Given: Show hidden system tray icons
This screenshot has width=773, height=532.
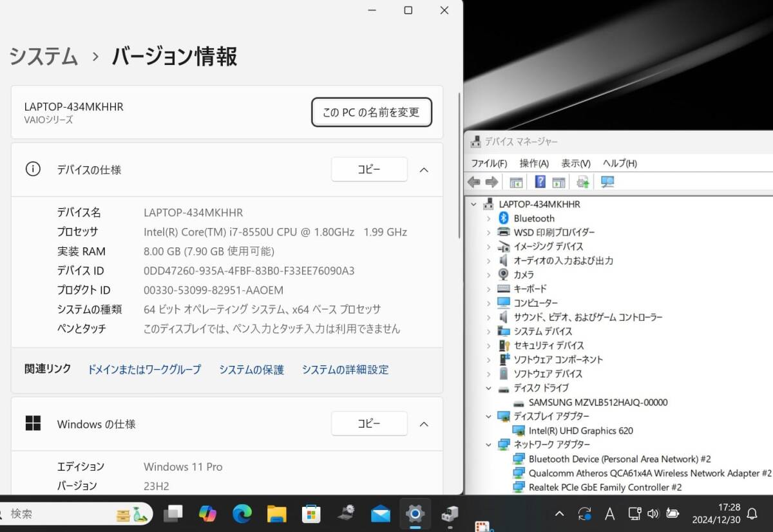Looking at the screenshot, I should [x=559, y=514].
